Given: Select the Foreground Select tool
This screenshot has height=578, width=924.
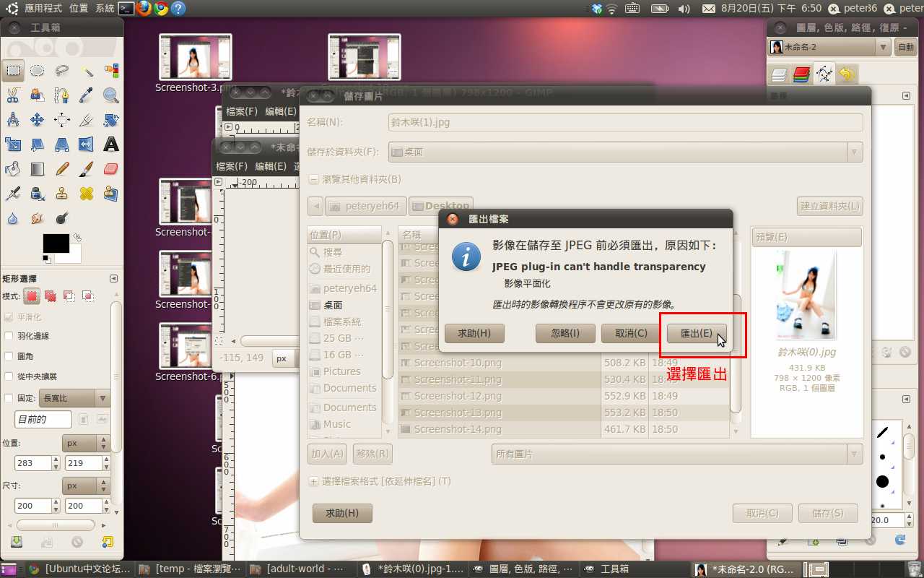Looking at the screenshot, I should pos(38,95).
